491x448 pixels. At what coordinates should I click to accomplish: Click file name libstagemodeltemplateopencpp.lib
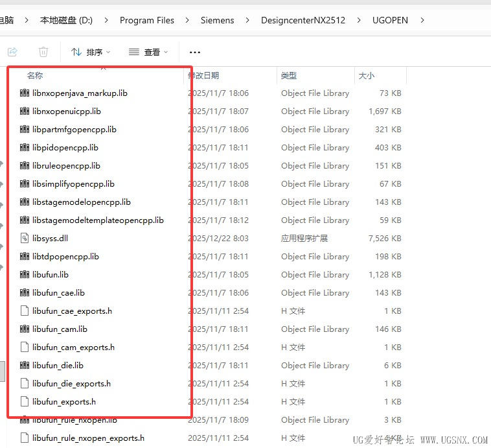pos(98,220)
